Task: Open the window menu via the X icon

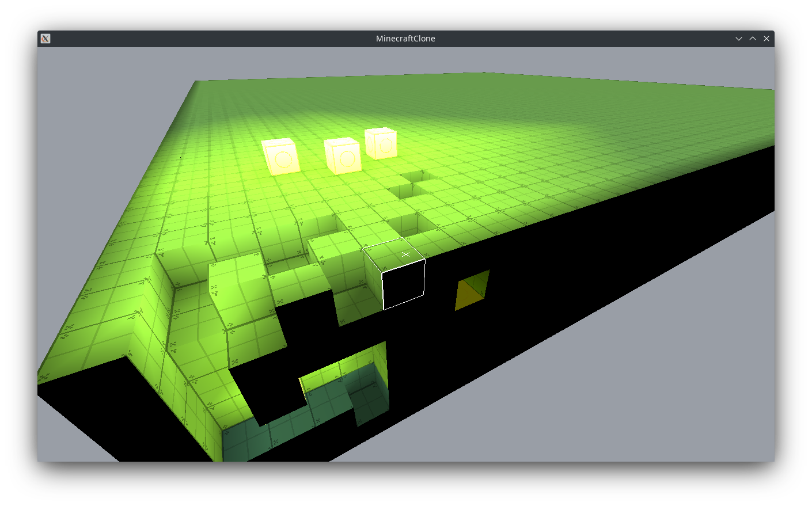Action: tap(45, 39)
